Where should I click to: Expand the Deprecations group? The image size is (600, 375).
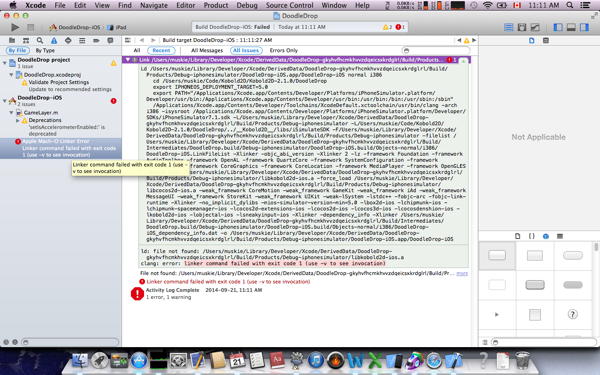point(18,120)
